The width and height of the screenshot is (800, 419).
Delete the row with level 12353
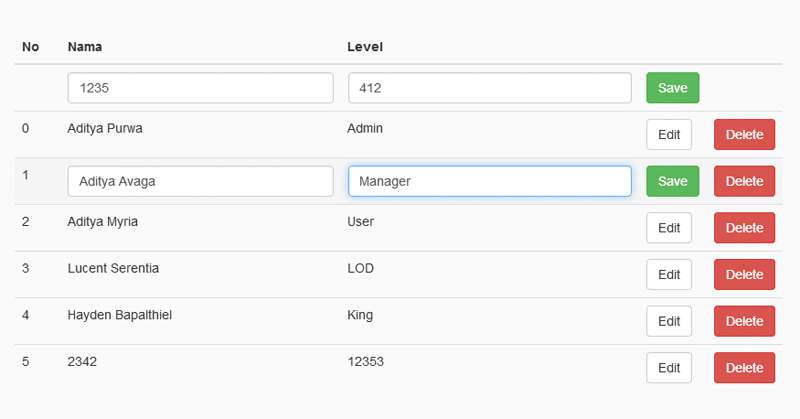point(744,368)
